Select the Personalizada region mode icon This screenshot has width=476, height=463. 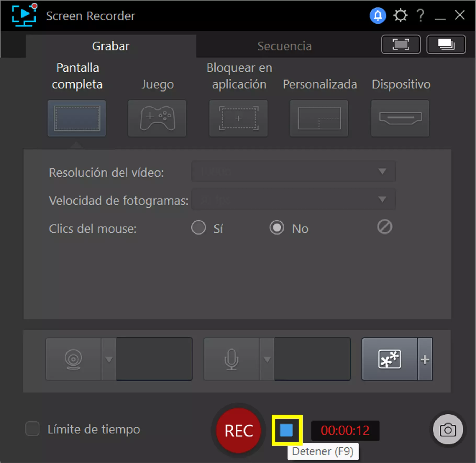319,118
